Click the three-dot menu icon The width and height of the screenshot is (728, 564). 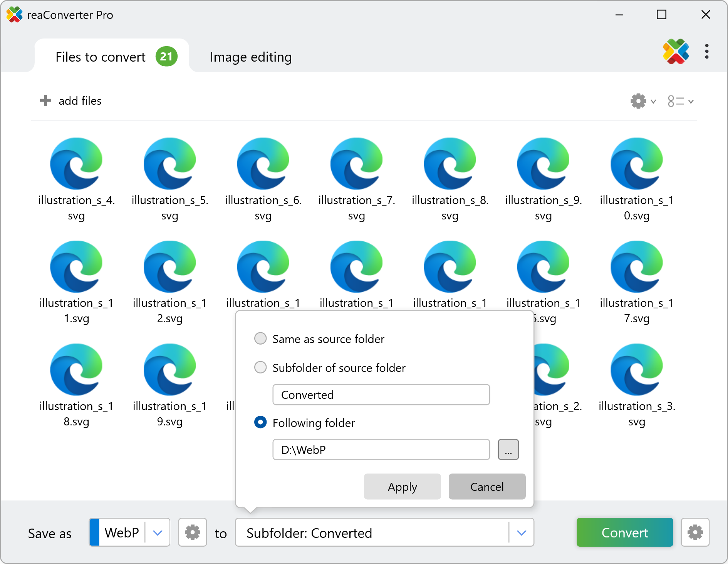point(706,52)
